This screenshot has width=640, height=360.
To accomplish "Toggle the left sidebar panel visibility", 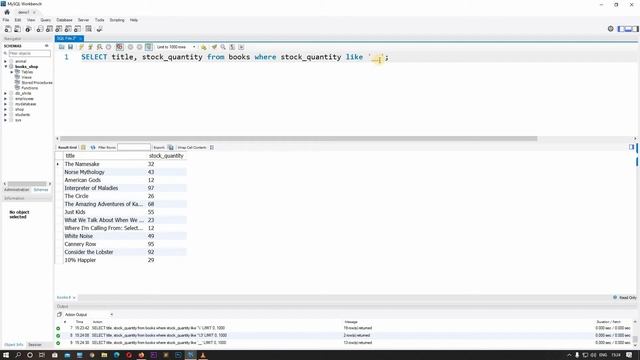I will tap(621, 29).
